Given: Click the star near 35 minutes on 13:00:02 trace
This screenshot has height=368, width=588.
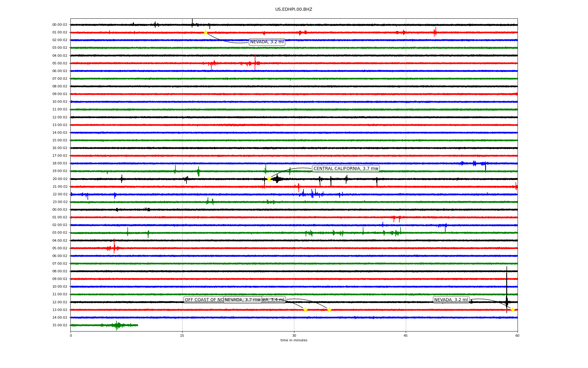Looking at the screenshot, I should pos(329,310).
